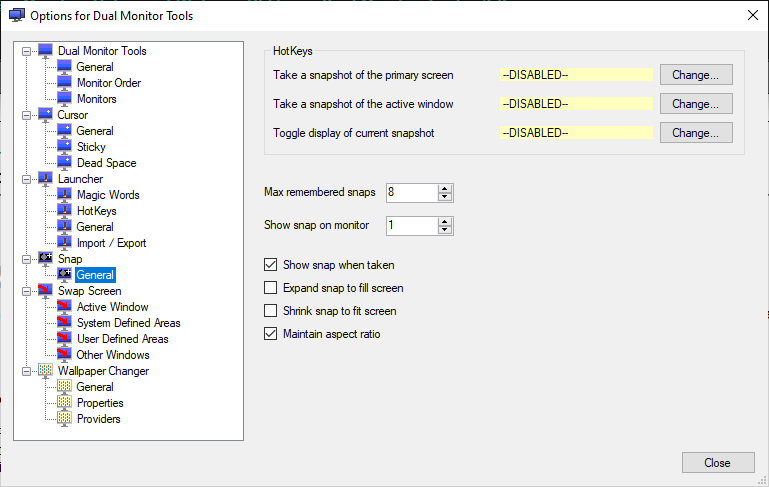
Task: Click the Providers wallpaper icon
Action: 64,418
